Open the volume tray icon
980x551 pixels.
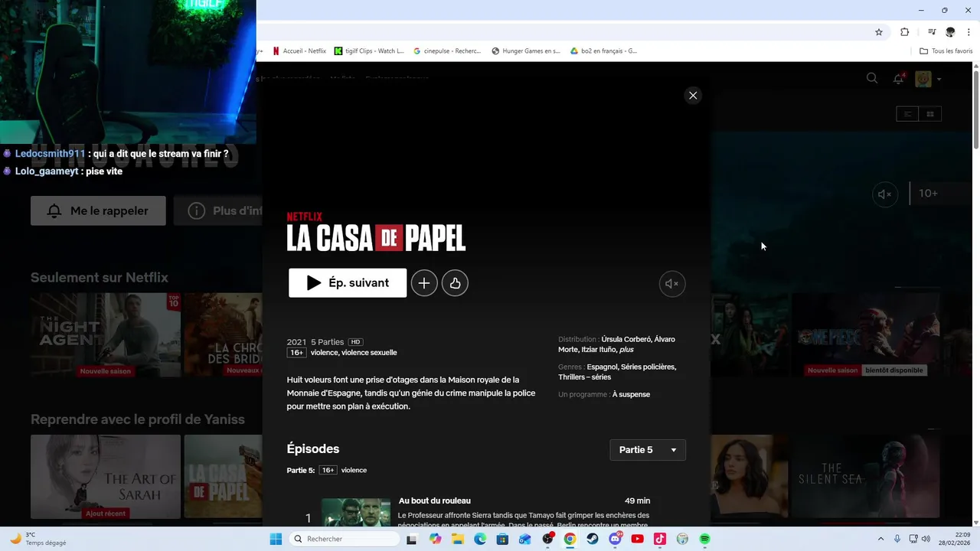click(x=926, y=539)
